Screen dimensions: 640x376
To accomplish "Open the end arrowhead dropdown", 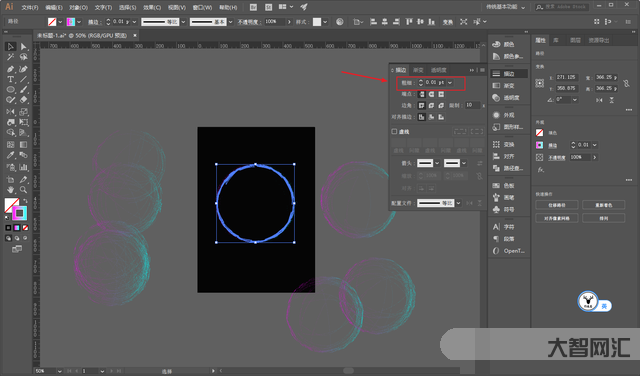I will [x=464, y=163].
